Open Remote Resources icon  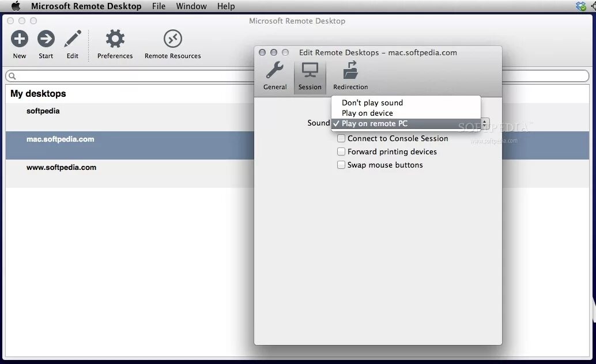pyautogui.click(x=173, y=39)
